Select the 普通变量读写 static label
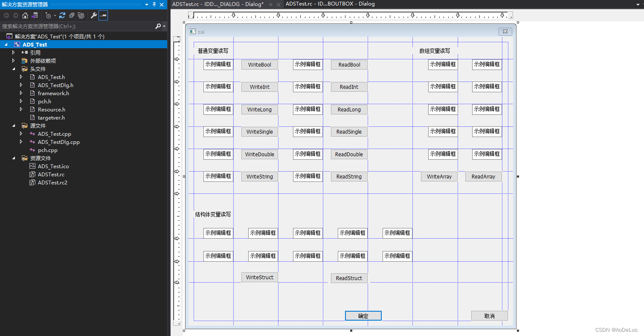The height and width of the screenshot is (336, 644). [213, 51]
